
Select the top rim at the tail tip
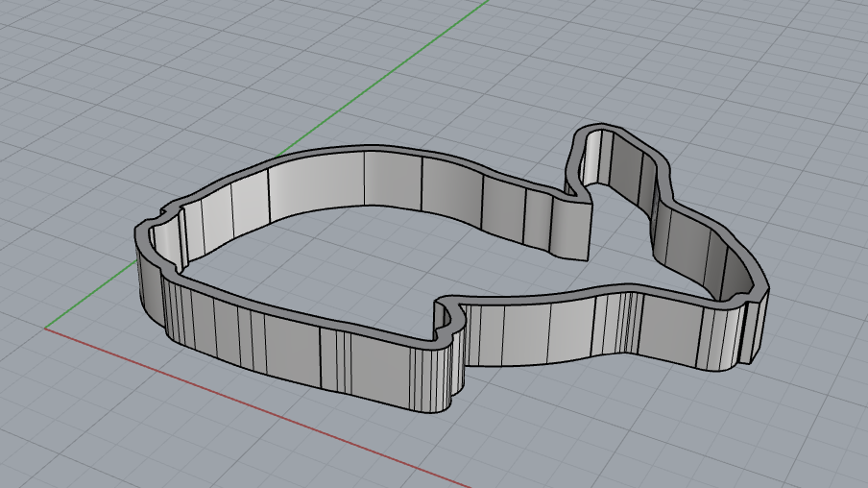click(x=601, y=128)
